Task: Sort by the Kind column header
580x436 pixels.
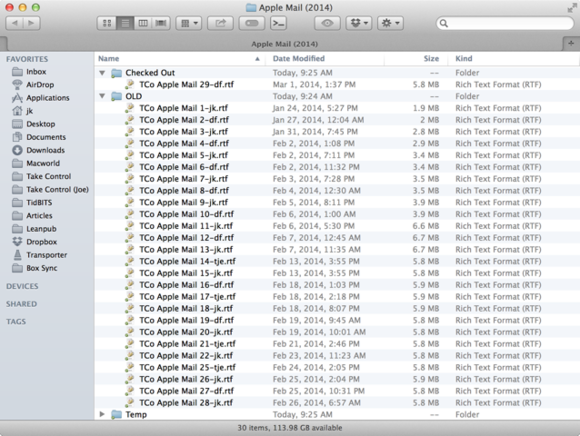Action: (x=514, y=58)
